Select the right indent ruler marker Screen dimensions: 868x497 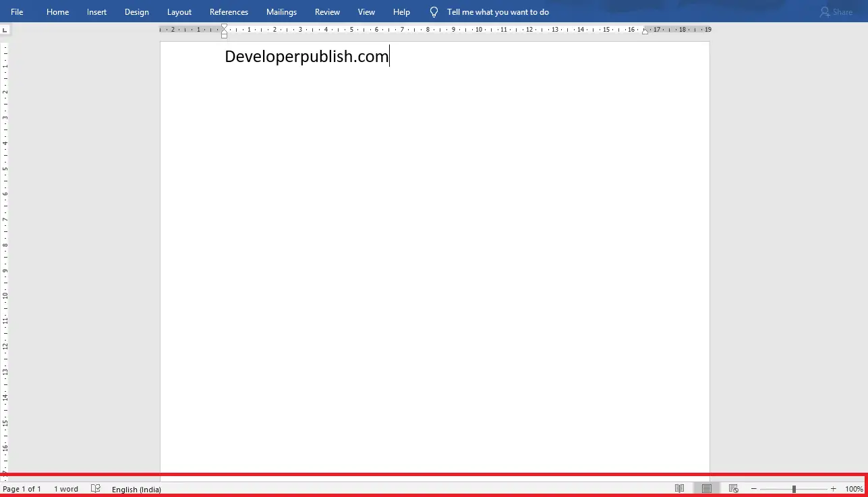coord(645,32)
